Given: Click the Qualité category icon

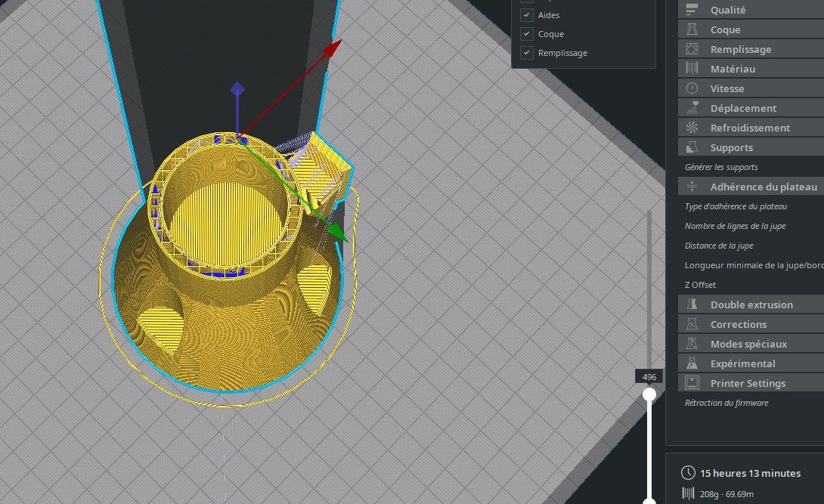Looking at the screenshot, I should (692, 10).
